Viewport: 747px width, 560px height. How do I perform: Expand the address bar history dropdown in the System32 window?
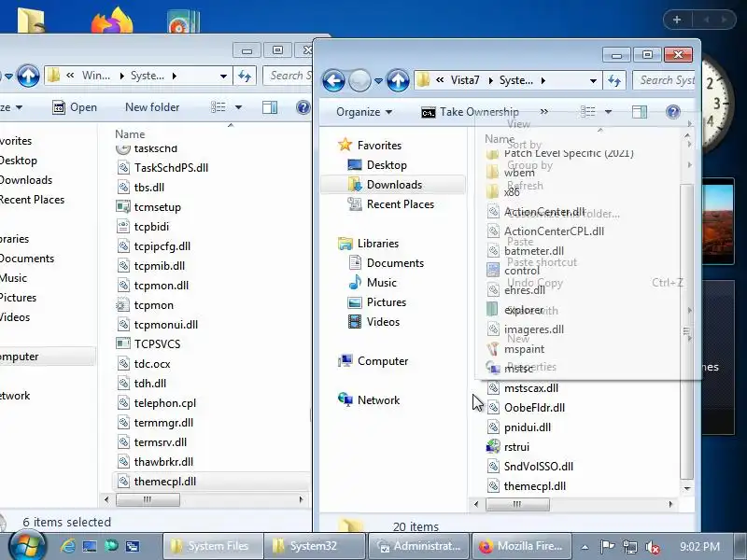tap(223, 77)
